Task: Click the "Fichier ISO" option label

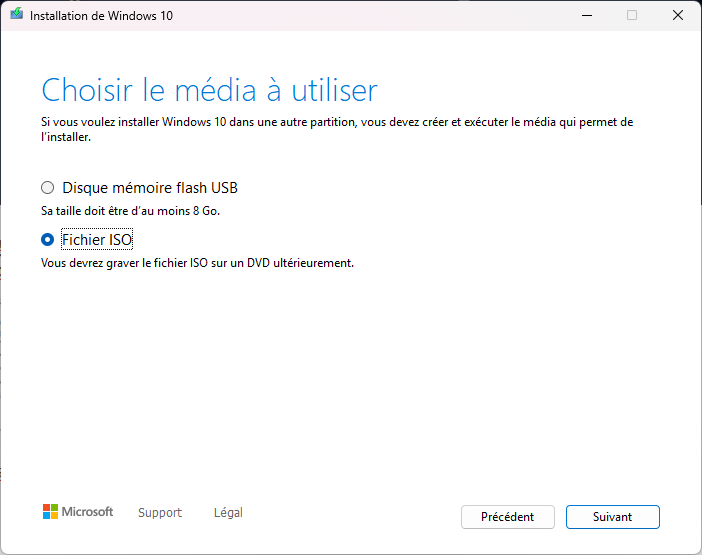Action: (97, 240)
